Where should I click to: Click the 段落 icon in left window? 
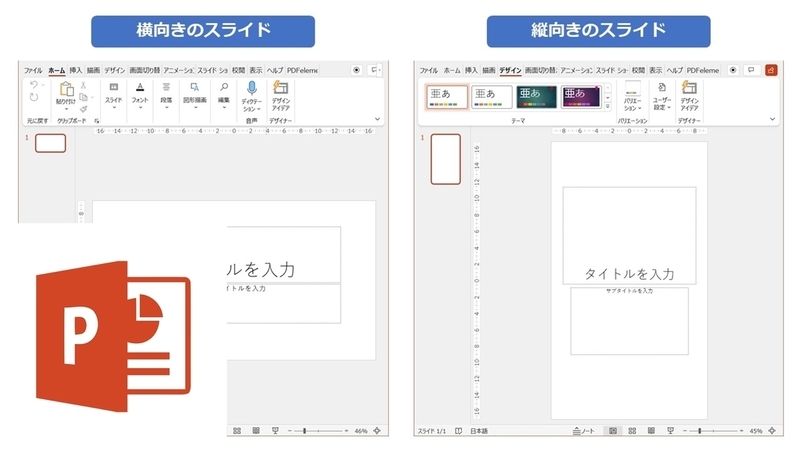pyautogui.click(x=166, y=87)
